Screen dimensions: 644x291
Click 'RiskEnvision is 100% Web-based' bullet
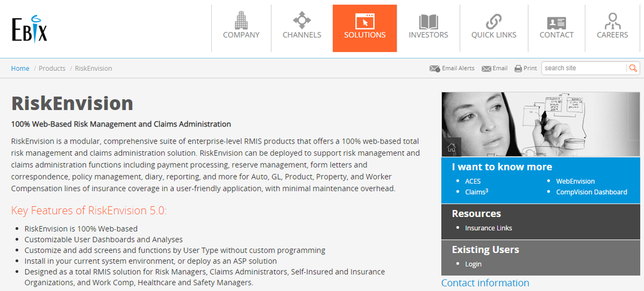point(81,229)
